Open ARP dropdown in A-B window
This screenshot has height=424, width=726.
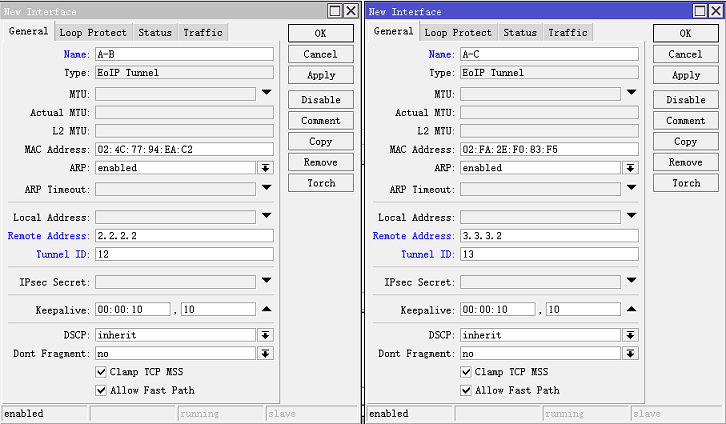pos(266,168)
